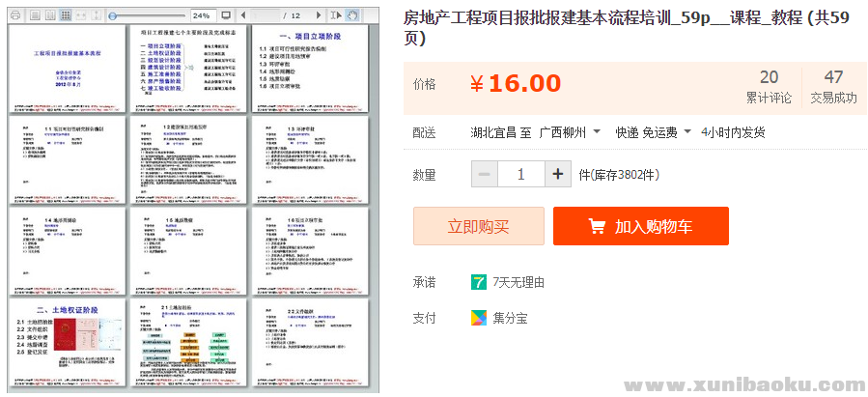Click the 24% zoom input field
The image size is (868, 397).
pos(201,16)
